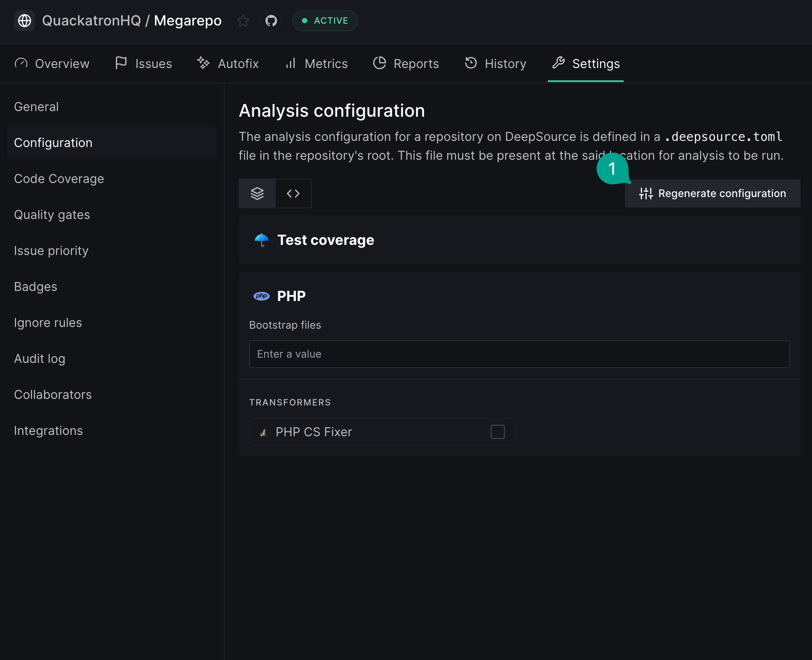
Task: Star the Megarepo repository
Action: [243, 21]
